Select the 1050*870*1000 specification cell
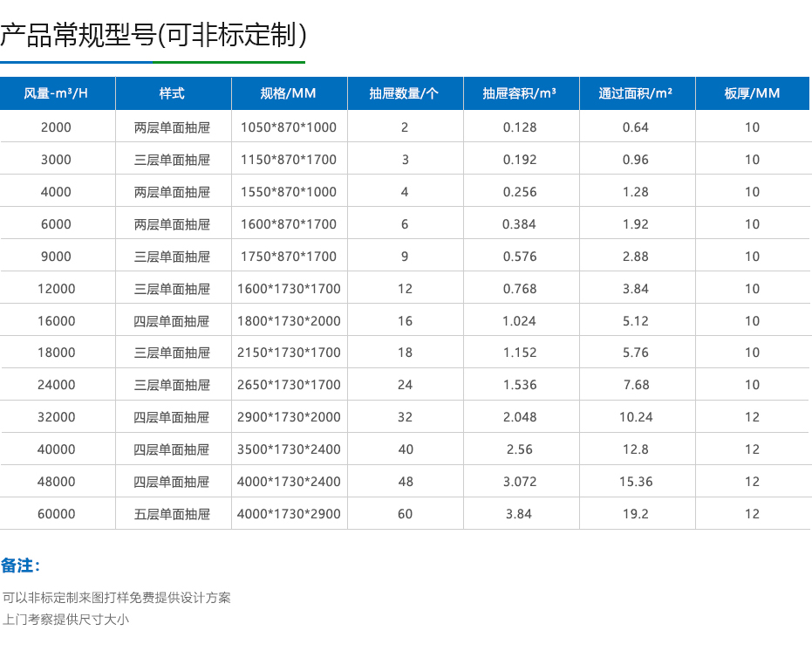 coord(289,127)
